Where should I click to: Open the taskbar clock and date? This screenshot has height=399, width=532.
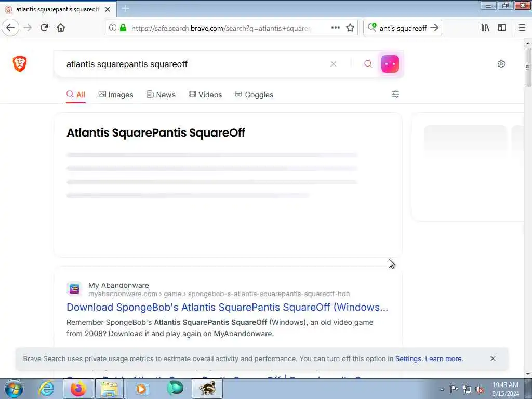coord(506,389)
